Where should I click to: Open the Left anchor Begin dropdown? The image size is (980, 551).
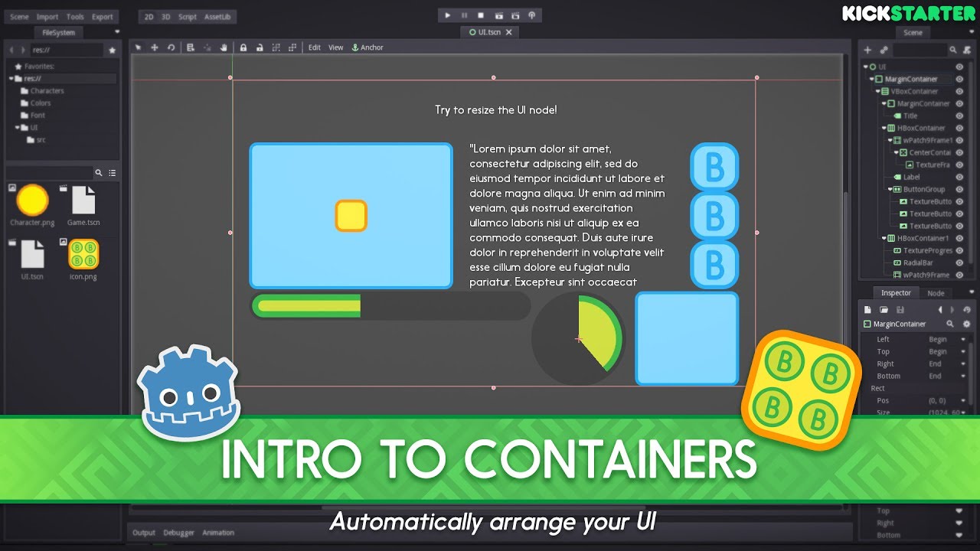point(946,339)
